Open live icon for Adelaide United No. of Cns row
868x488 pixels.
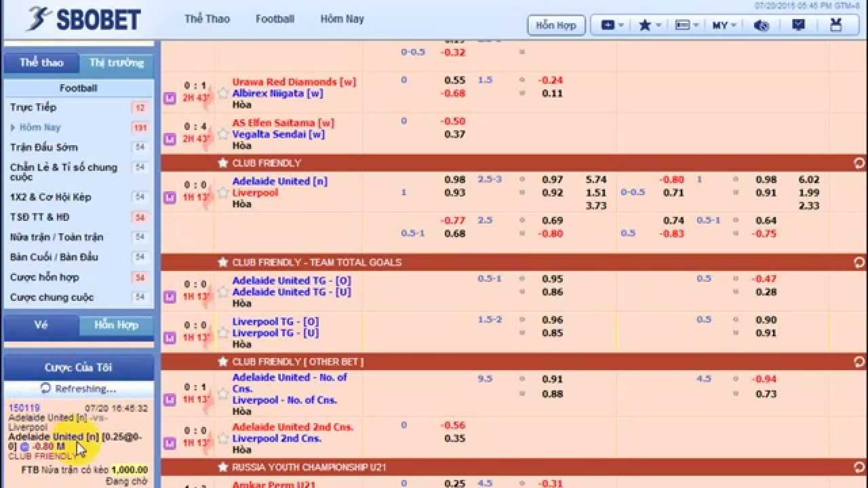(x=170, y=400)
